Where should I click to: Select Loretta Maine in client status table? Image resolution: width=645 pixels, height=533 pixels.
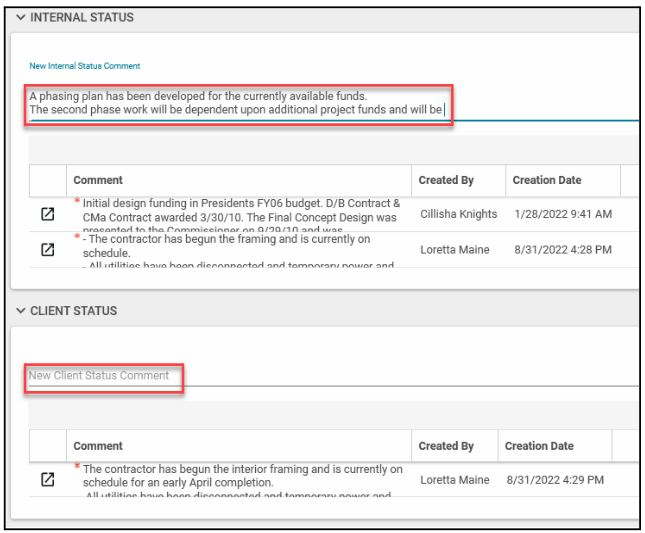tap(455, 480)
